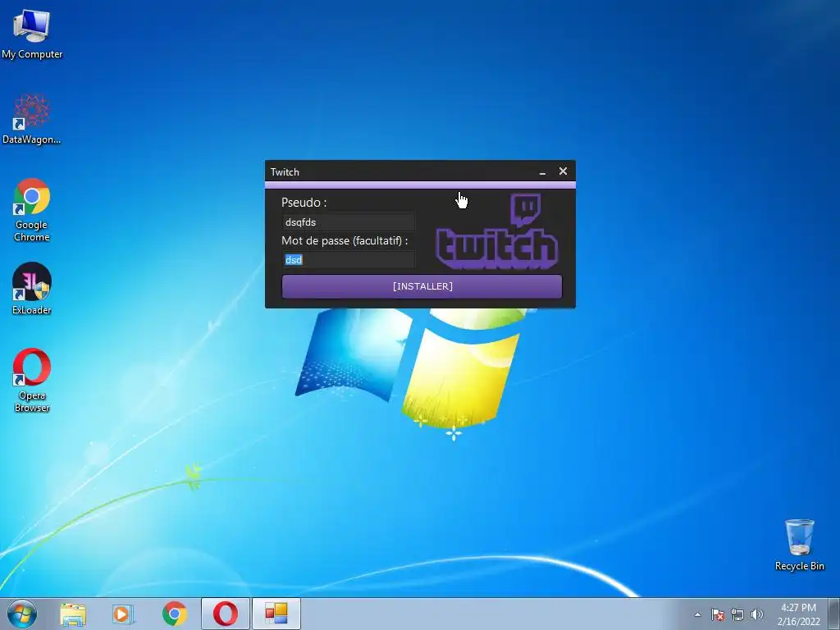Select the Opera Browser desktop shortcut

click(x=32, y=381)
